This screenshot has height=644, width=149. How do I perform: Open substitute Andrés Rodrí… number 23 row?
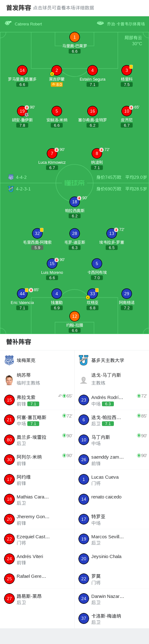point(112,400)
